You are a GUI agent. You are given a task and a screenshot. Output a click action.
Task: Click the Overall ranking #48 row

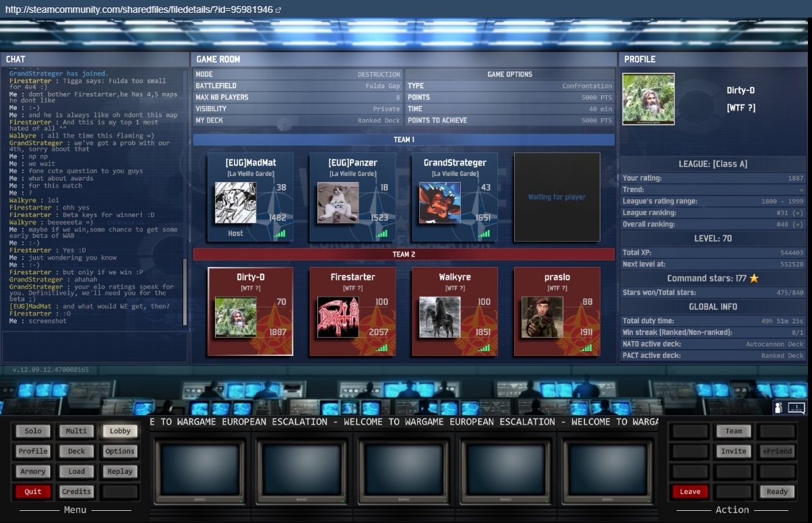coord(713,224)
